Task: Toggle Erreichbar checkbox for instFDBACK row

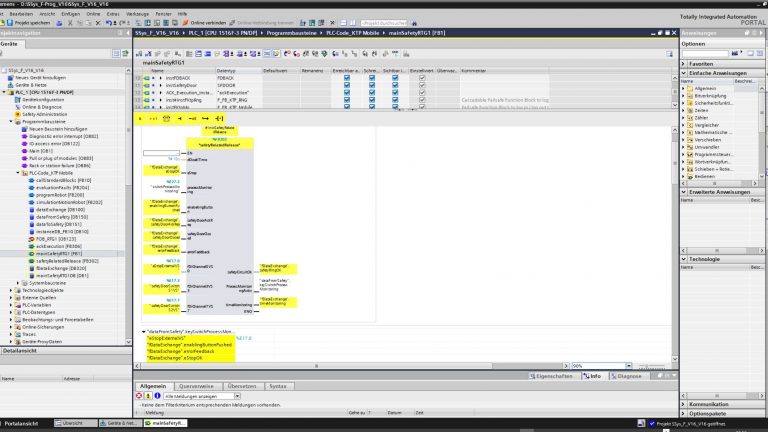Action: (347, 78)
